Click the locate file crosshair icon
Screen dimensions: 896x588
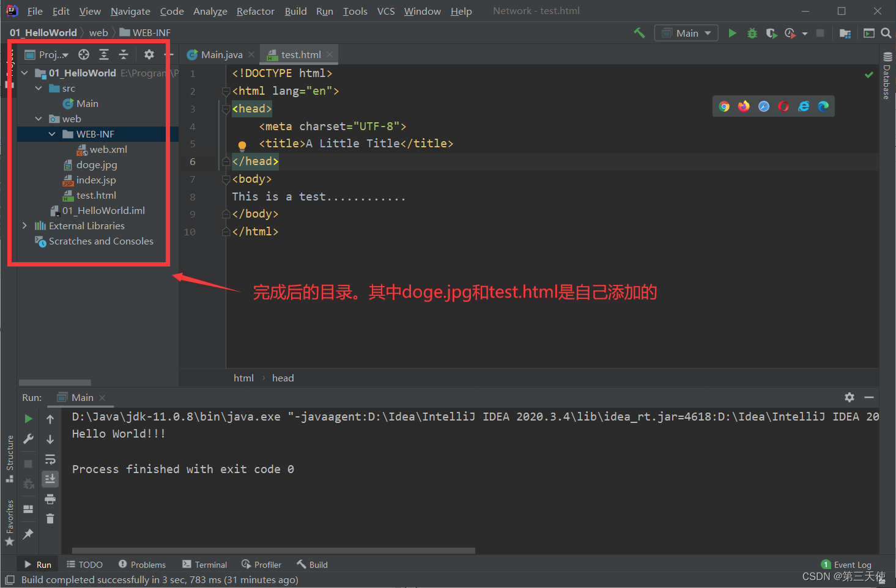click(84, 54)
